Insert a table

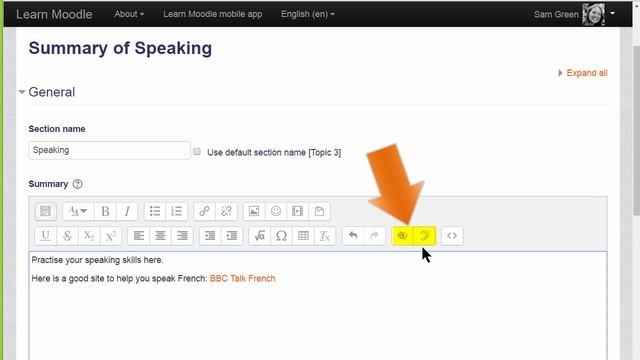[x=303, y=236]
